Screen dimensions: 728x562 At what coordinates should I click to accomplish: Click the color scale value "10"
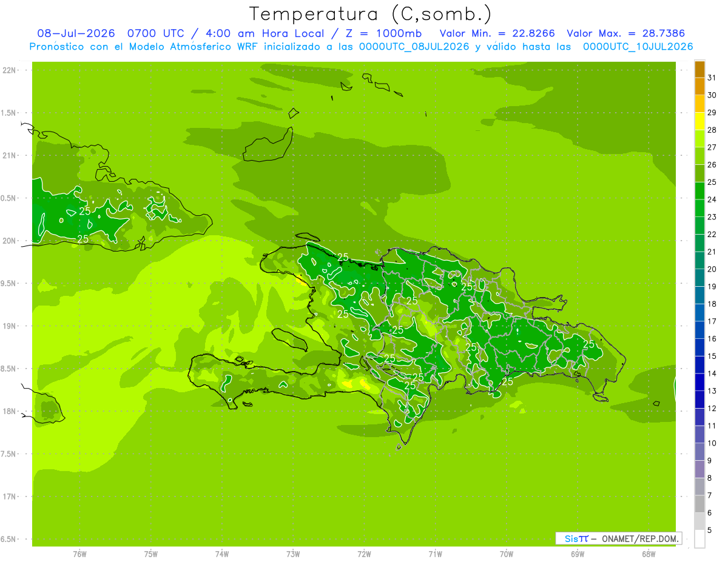pyautogui.click(x=712, y=443)
